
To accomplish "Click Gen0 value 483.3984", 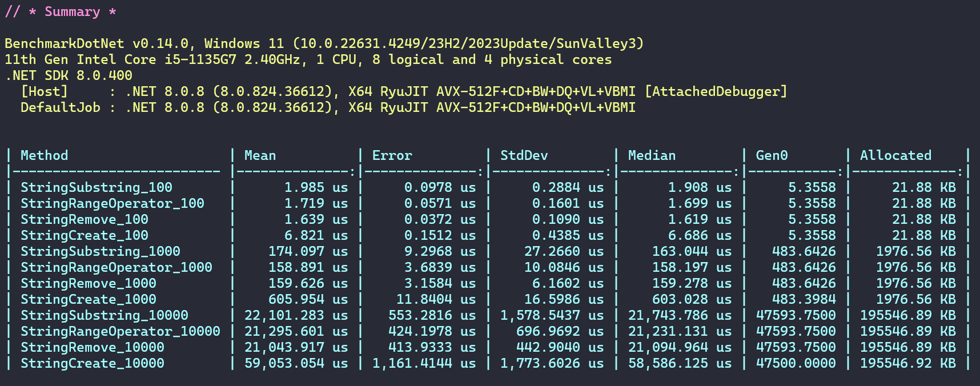I will 804,299.
